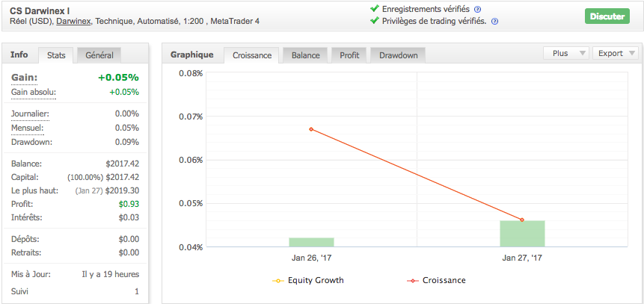Click help icon beside Enregistrements vérifiés
The height and width of the screenshot is (304, 644).
tap(477, 9)
